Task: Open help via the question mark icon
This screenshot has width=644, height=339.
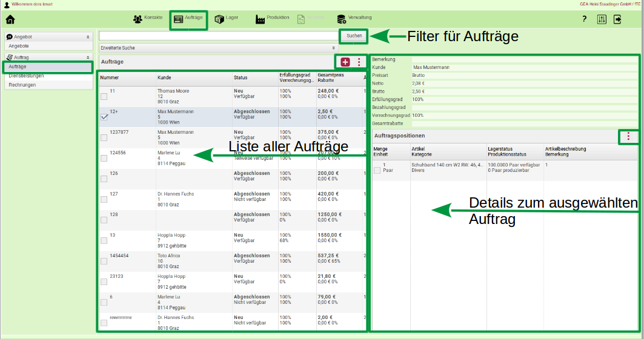Action: [x=585, y=19]
